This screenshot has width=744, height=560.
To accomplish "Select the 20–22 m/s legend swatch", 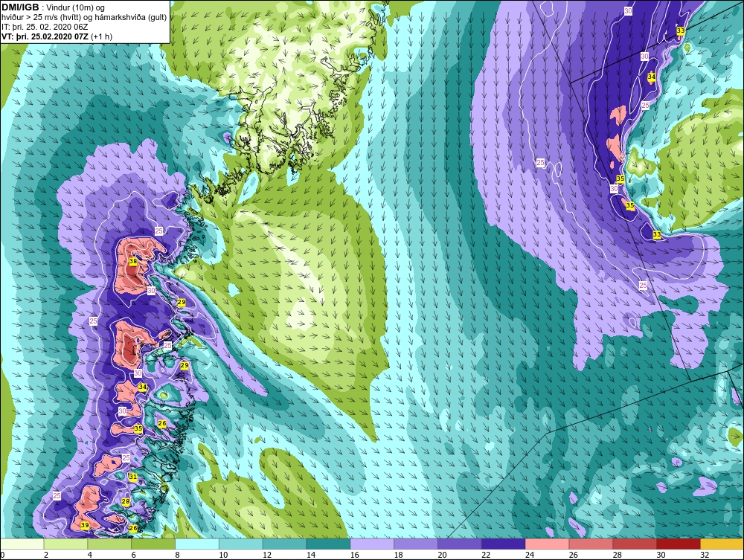I will [459, 544].
